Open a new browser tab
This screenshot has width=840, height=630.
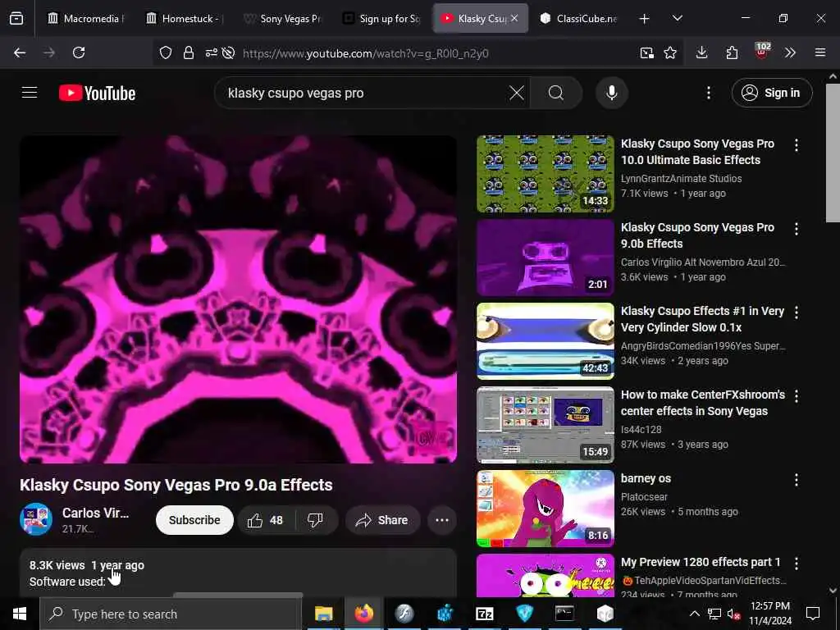(x=645, y=18)
